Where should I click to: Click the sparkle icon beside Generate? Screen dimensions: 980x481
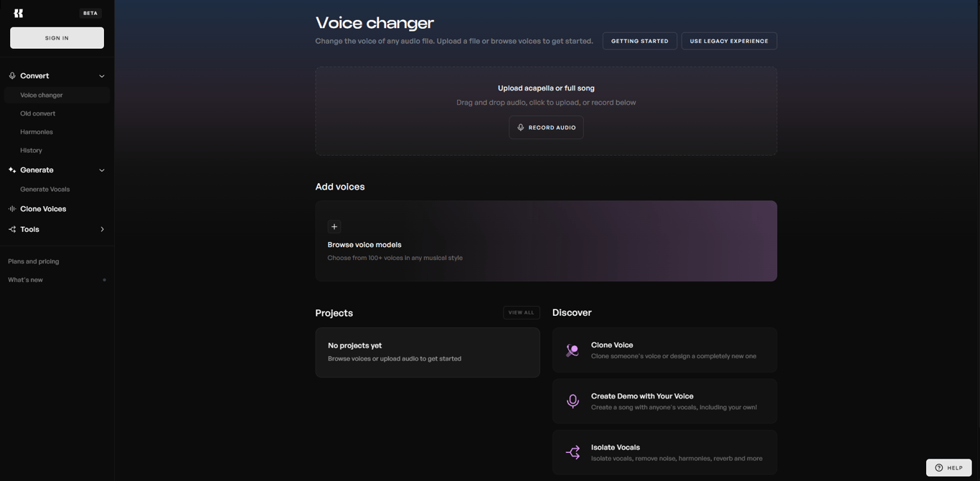12,170
